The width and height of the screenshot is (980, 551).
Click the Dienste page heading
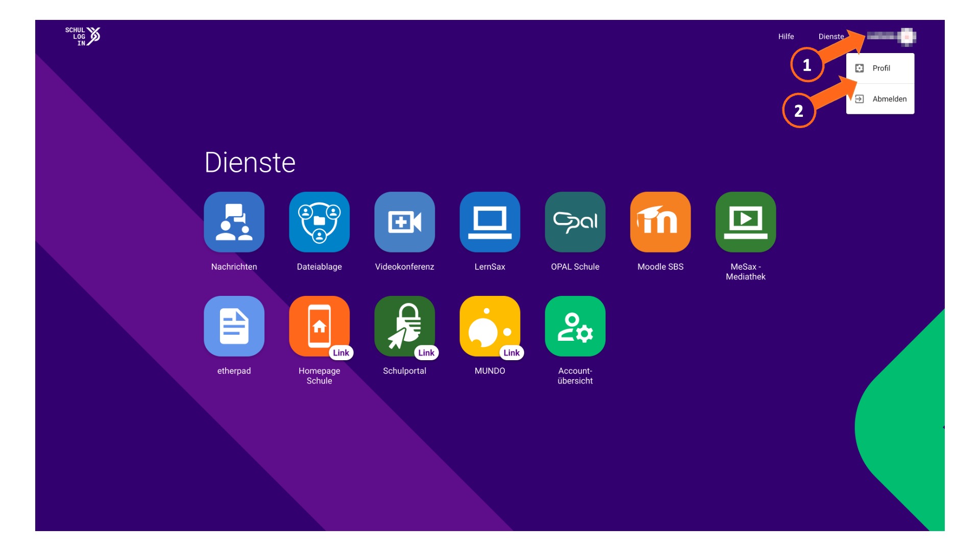click(250, 162)
